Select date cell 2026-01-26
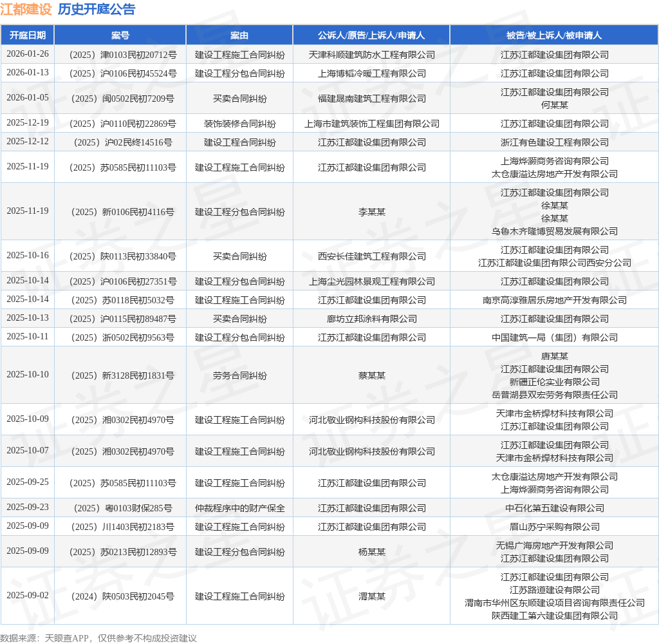Screen dimensions: 659x644 pos(28,54)
